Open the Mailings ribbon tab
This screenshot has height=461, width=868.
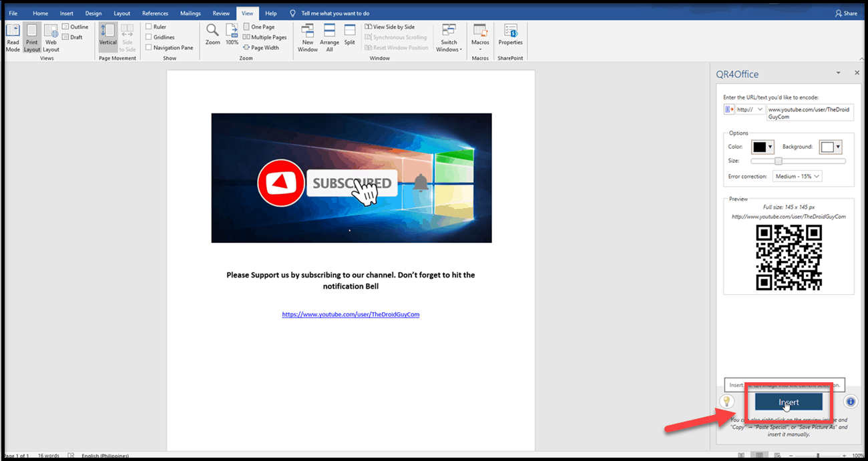coord(190,13)
